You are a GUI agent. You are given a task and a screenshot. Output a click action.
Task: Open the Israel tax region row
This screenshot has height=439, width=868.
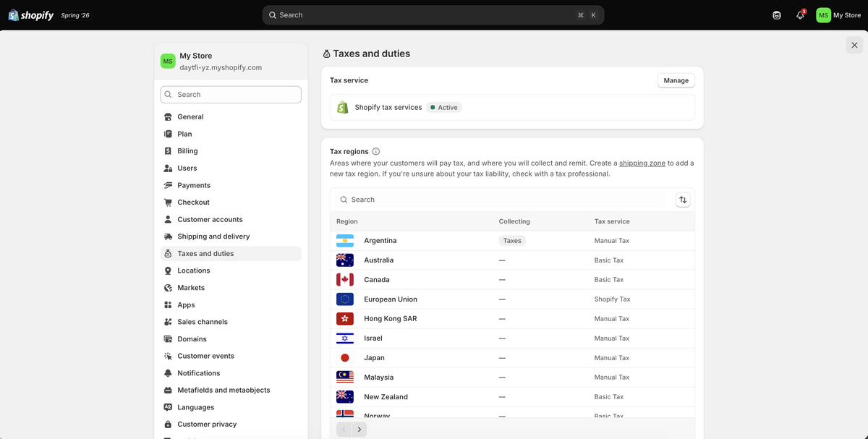[512, 338]
